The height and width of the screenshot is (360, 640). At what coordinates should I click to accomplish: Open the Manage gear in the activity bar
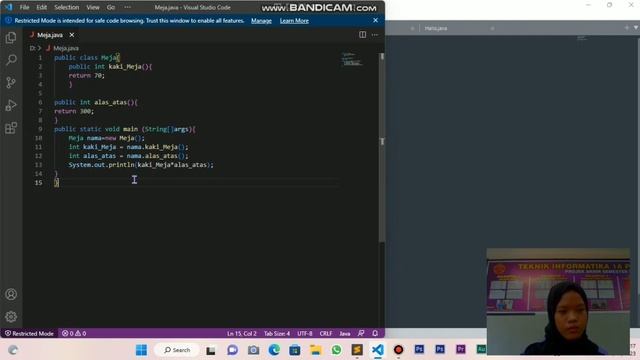[11, 316]
